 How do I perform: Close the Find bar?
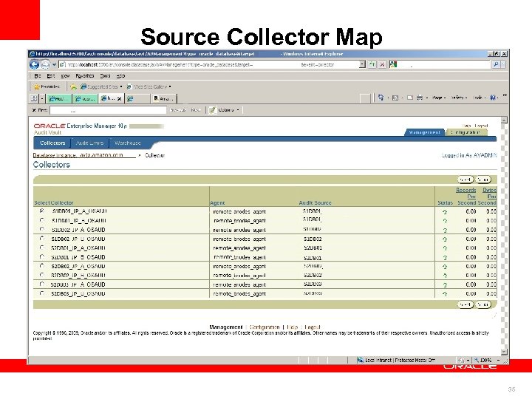pyautogui.click(x=34, y=110)
